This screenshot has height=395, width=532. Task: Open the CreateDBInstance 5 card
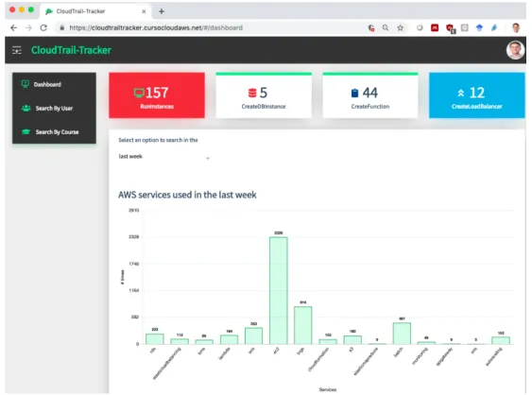click(264, 95)
